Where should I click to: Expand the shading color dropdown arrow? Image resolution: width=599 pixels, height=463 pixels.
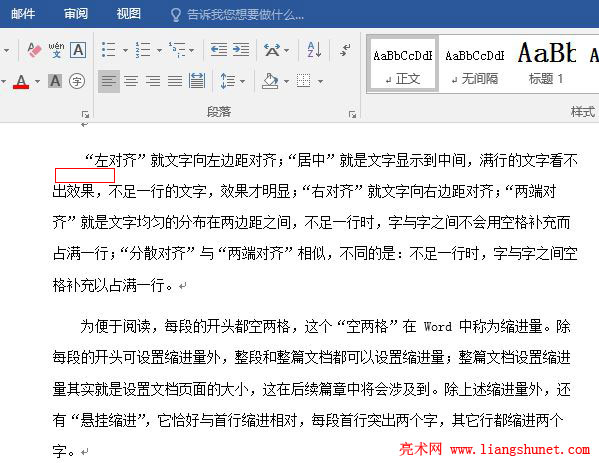pos(287,81)
